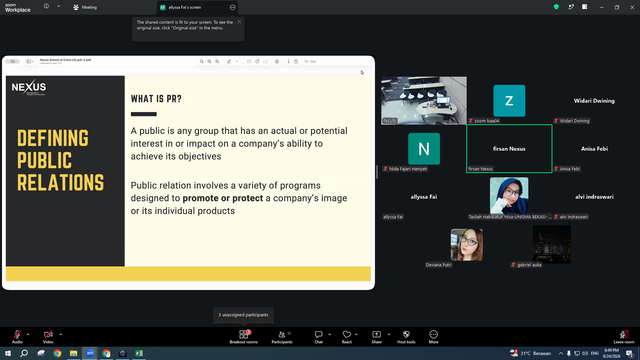The image size is (640, 360).
Task: Open Chrome from the taskbar
Action: pyautogui.click(x=57, y=353)
